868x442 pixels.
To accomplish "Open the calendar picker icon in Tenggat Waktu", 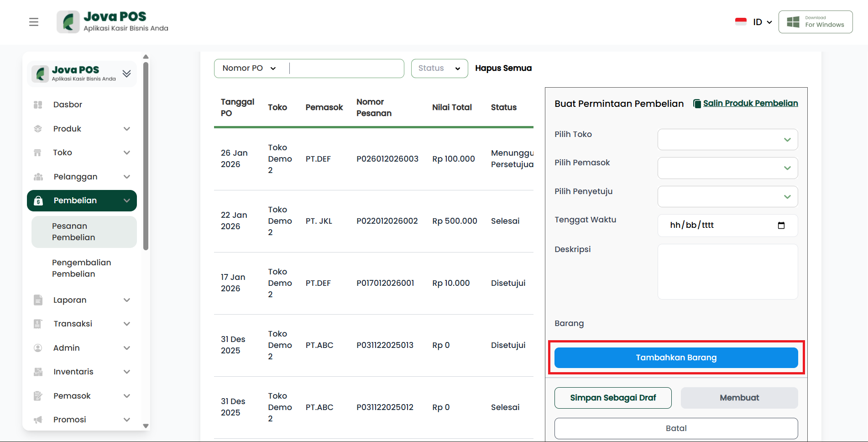I will click(x=781, y=226).
